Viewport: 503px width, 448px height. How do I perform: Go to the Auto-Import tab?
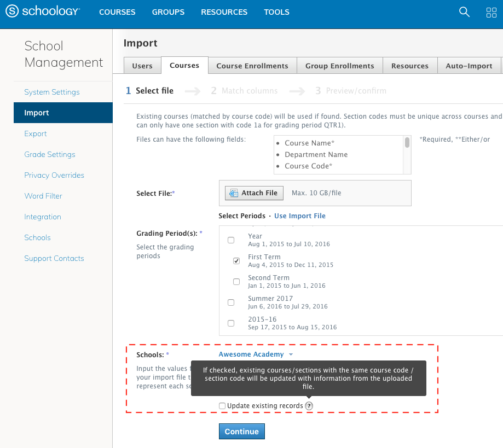pos(469,66)
